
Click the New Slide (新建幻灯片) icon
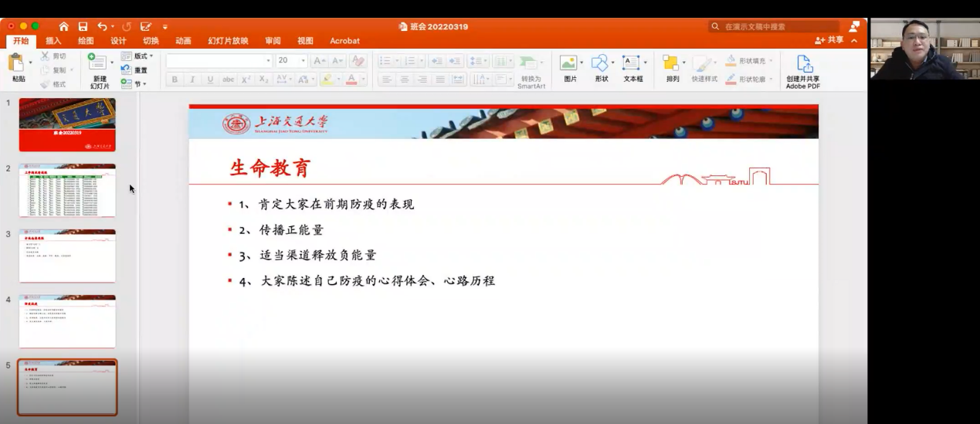coord(98,63)
